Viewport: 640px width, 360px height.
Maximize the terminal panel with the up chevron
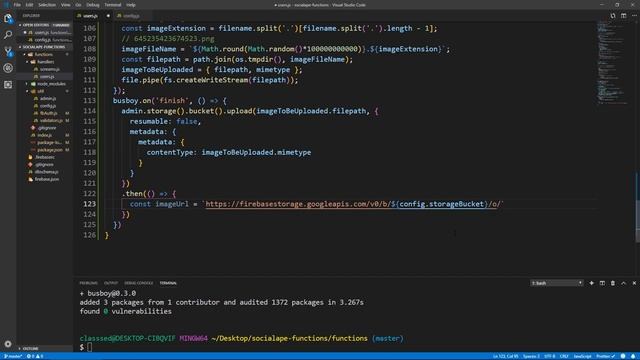point(623,283)
